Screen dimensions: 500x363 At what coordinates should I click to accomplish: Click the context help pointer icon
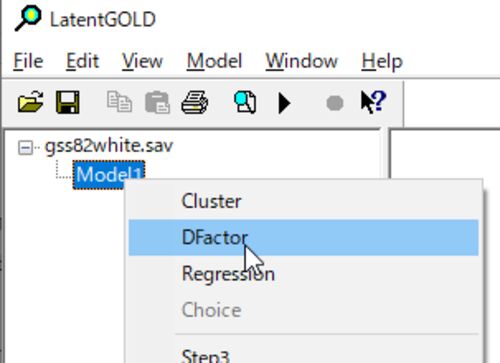(373, 102)
